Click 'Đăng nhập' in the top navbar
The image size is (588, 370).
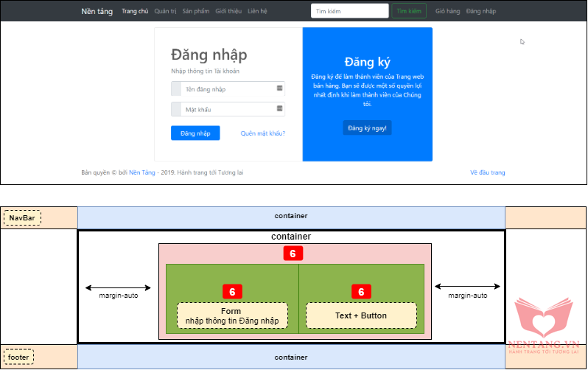click(481, 11)
